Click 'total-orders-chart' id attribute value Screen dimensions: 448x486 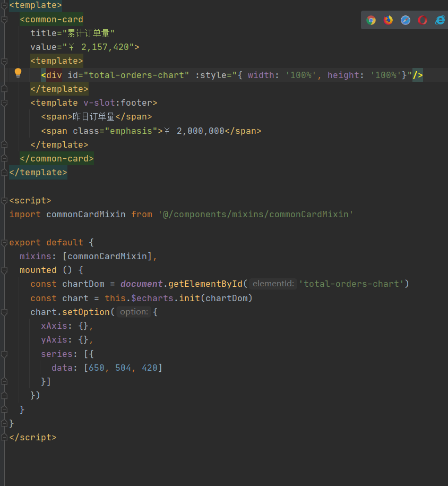pos(139,75)
